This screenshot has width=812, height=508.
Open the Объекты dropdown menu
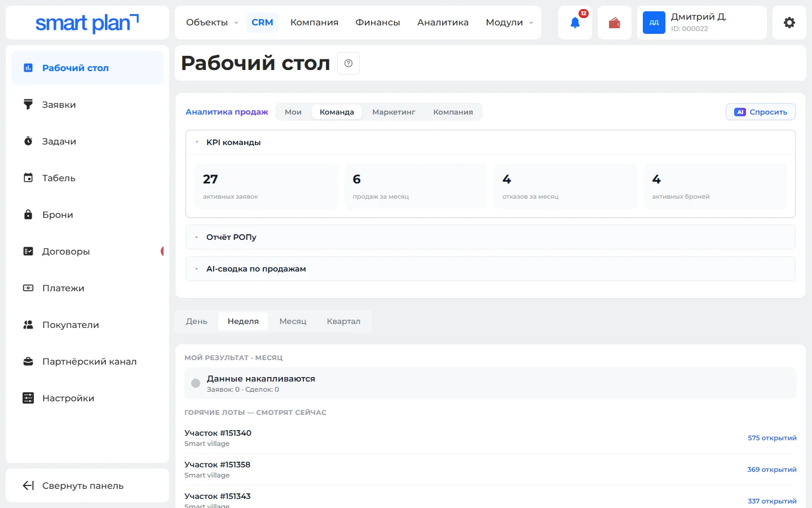click(x=212, y=23)
